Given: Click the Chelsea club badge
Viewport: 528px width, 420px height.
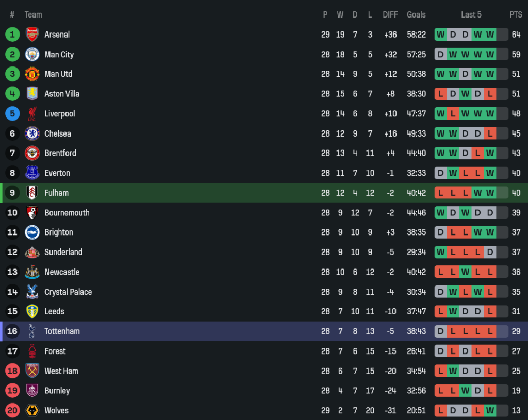Looking at the screenshot, I should pyautogui.click(x=32, y=133).
